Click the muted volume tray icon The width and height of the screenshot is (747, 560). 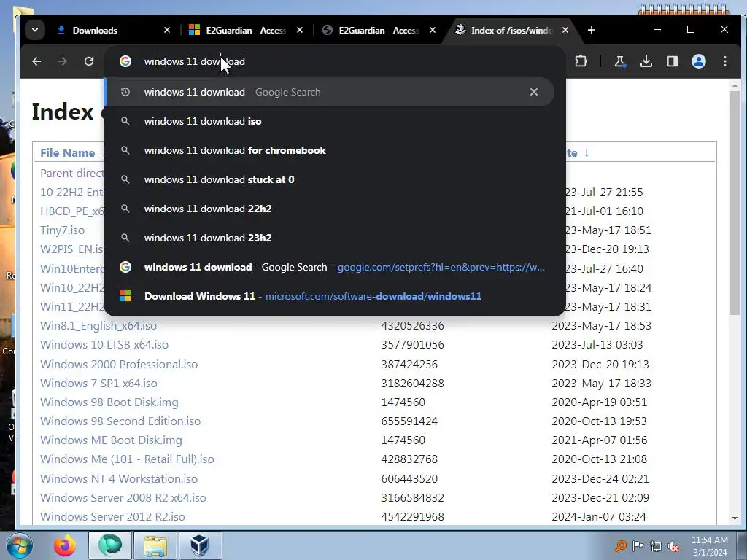[673, 546]
